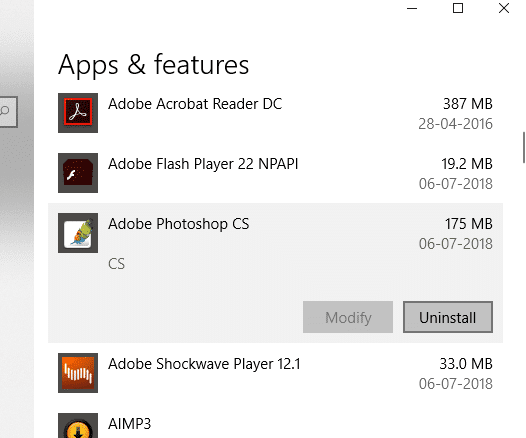Select the Adobe Acrobat Reader DC entry name

tap(195, 104)
